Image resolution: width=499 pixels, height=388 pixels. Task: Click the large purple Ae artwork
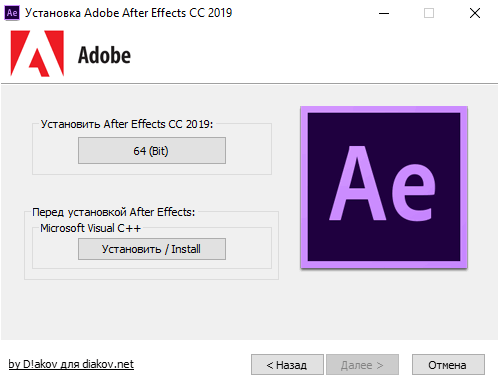tap(384, 187)
